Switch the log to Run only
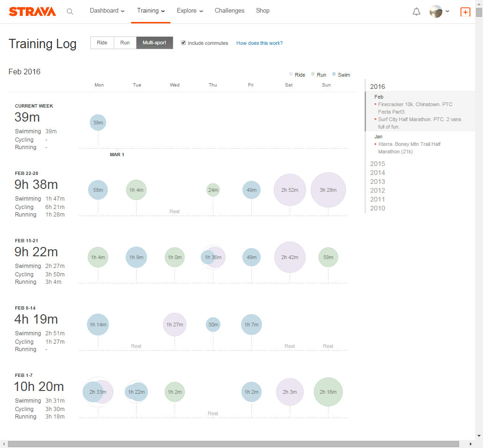This screenshot has height=448, width=483. [125, 43]
